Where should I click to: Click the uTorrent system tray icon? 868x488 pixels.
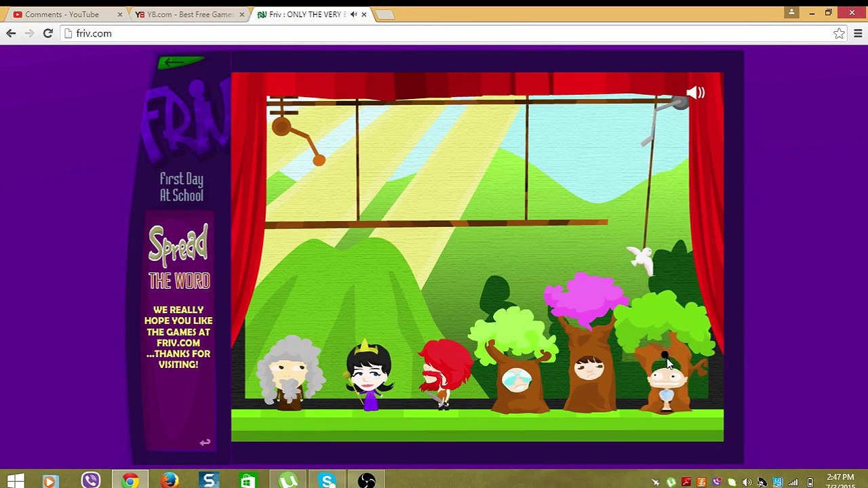point(671,483)
